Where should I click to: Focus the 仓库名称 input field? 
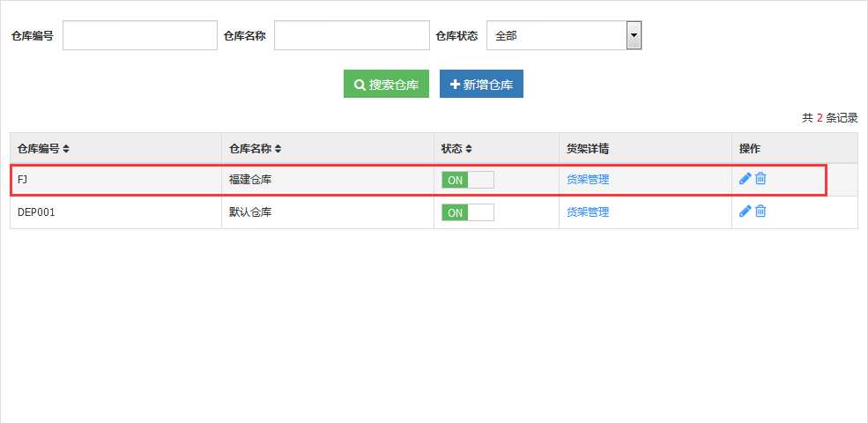pyautogui.click(x=352, y=35)
